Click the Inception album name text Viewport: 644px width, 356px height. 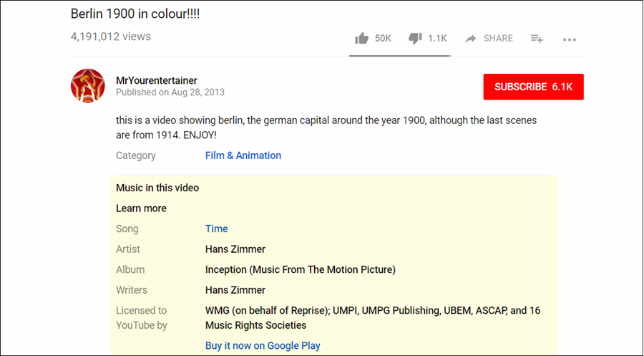tap(301, 270)
